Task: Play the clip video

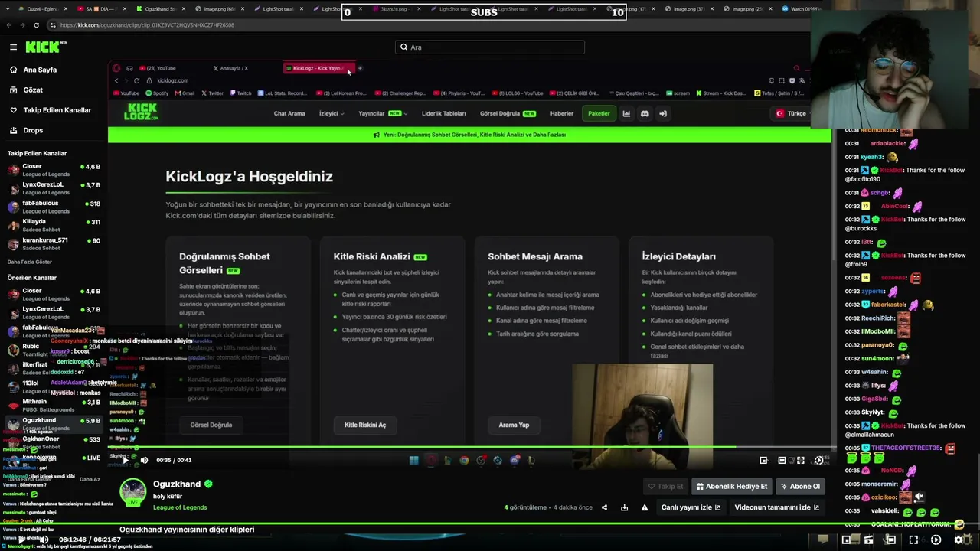Action: 126,460
